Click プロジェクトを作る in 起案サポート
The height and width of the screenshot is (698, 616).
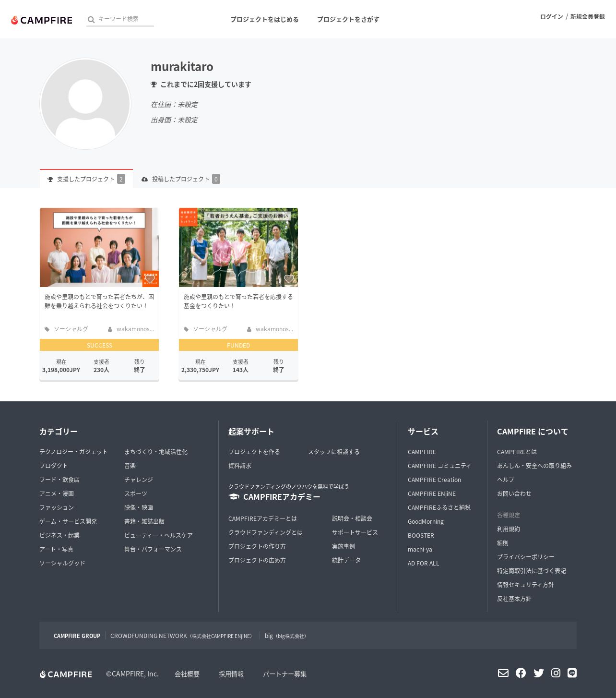pos(254,452)
